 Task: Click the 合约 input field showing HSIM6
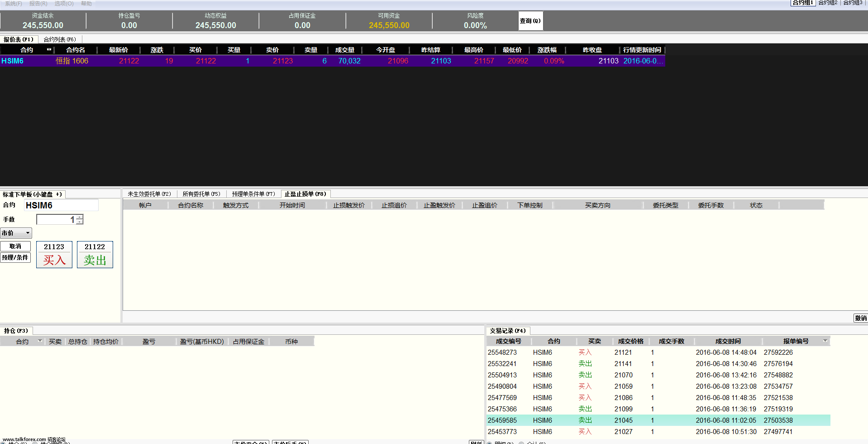61,205
